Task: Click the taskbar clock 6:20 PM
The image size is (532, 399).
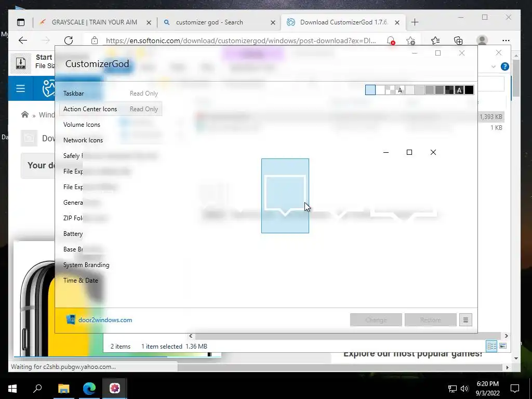Action: coord(487,384)
